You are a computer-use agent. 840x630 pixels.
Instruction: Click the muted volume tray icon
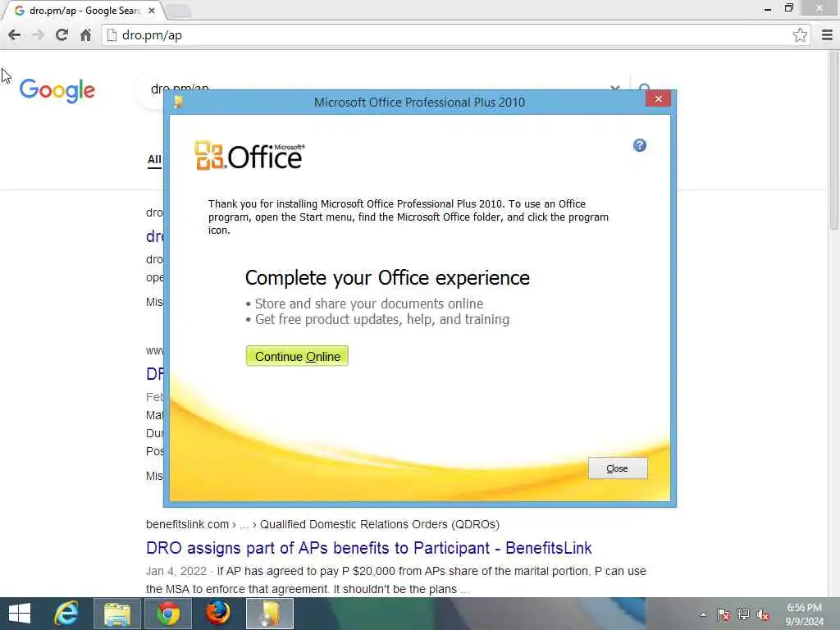pyautogui.click(x=763, y=614)
